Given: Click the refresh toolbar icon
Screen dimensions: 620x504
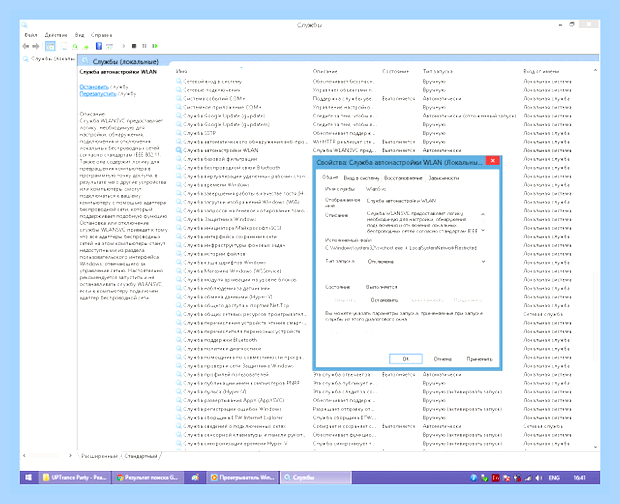Looking at the screenshot, I should (x=75, y=46).
